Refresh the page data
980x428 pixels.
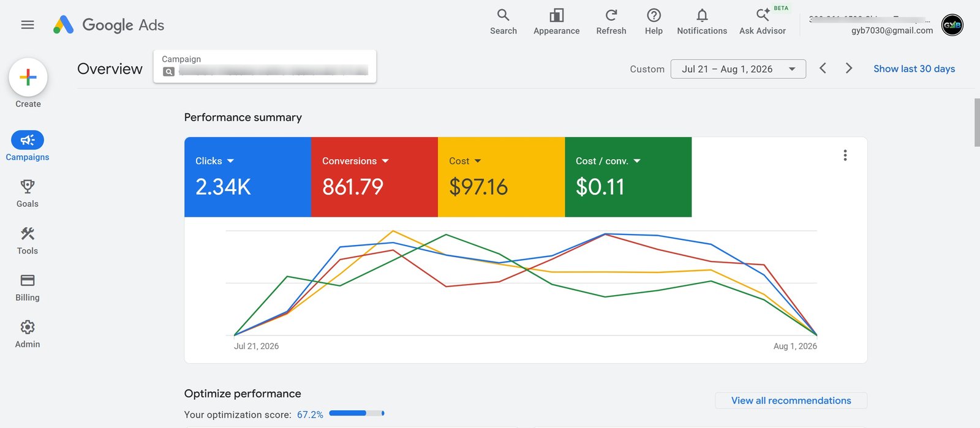pos(611,22)
